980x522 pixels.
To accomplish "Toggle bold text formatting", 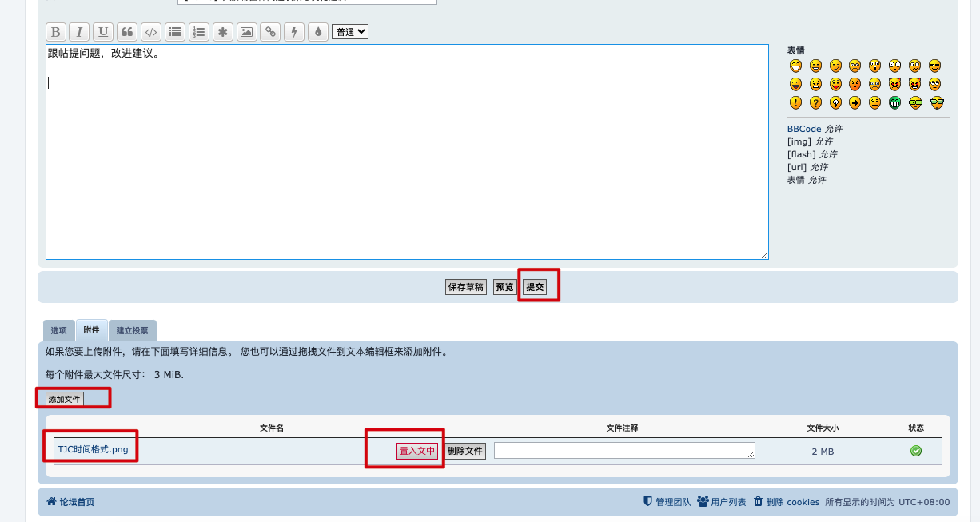I will [55, 32].
